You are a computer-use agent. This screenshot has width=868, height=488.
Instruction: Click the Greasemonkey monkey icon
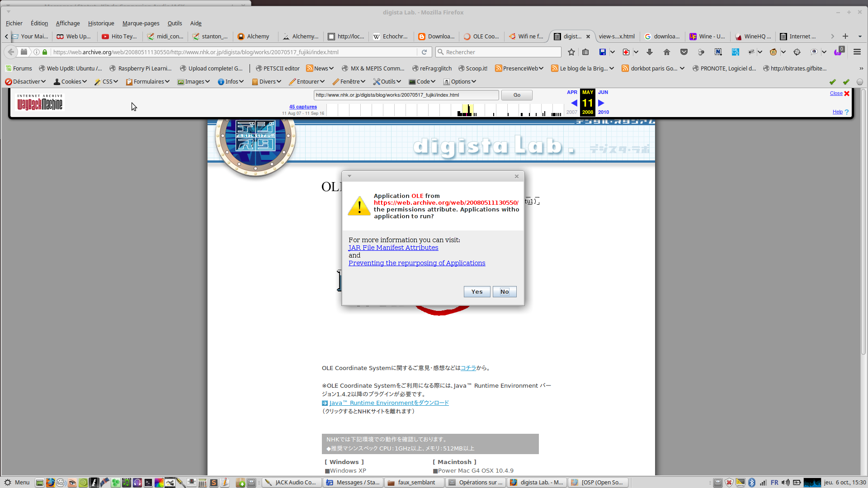coord(774,52)
